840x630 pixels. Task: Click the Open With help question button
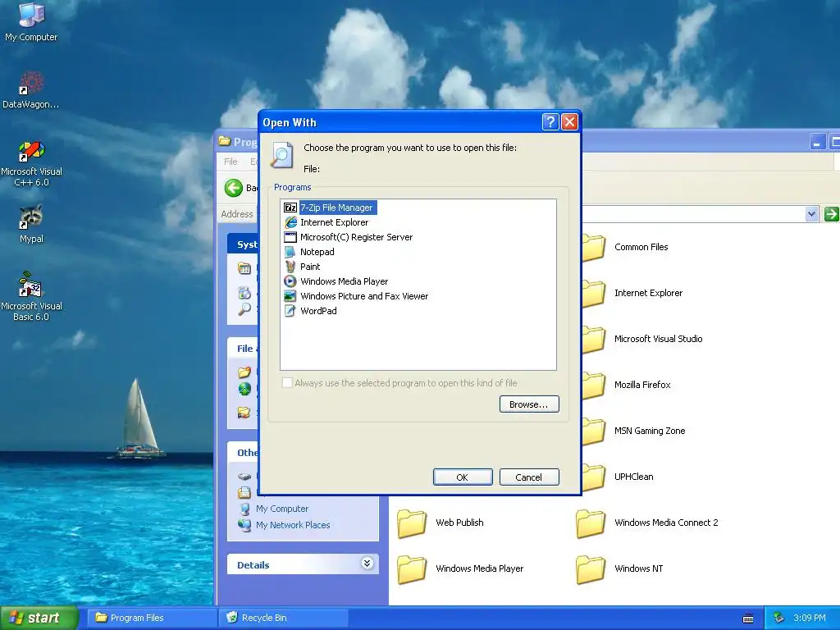pyautogui.click(x=550, y=122)
